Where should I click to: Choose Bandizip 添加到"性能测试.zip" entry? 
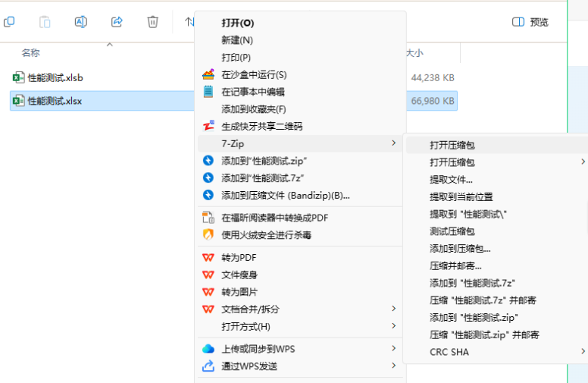pyautogui.click(x=300, y=161)
